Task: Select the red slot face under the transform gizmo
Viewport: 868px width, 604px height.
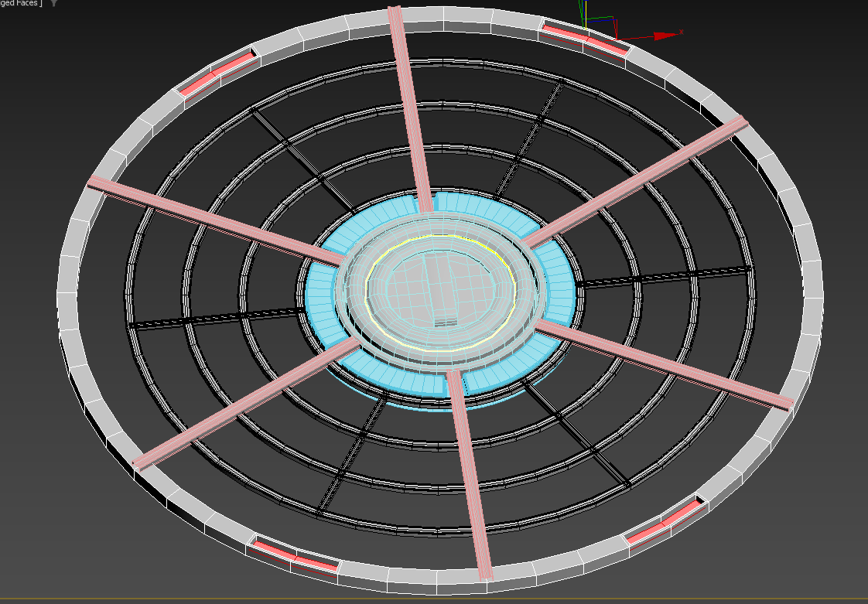Action: coord(585,39)
